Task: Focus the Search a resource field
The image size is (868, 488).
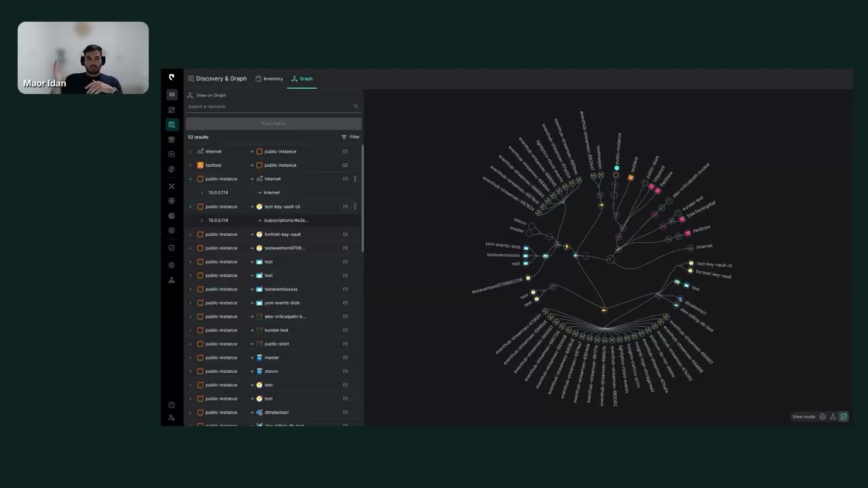Action: click(x=273, y=106)
